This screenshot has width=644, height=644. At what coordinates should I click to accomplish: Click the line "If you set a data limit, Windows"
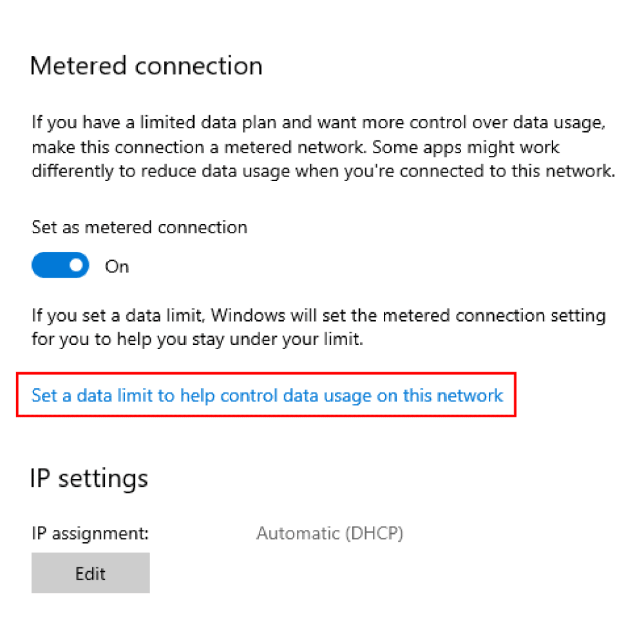(x=319, y=316)
